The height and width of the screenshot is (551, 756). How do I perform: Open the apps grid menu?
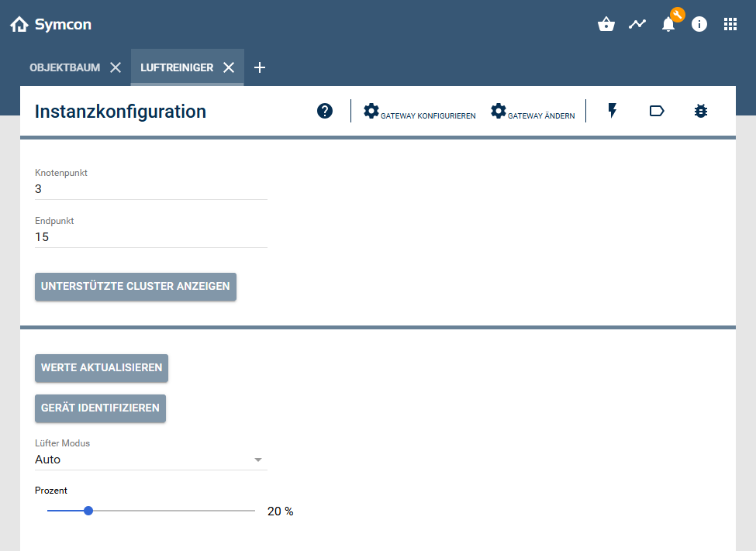[730, 24]
